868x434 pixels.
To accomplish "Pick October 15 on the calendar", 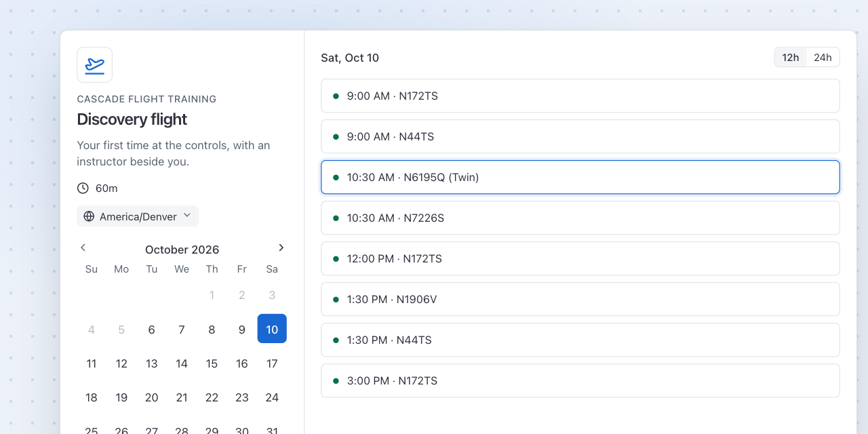I will [x=212, y=363].
